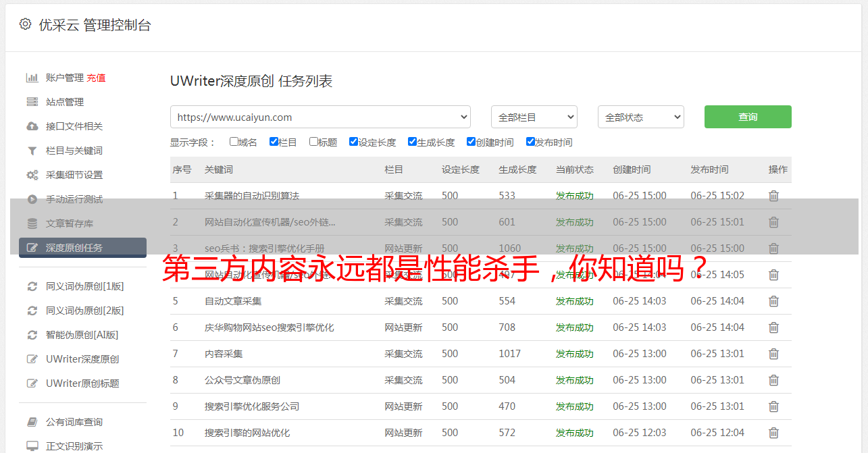The width and height of the screenshot is (868, 453).
Task: Open 账户管理 in the sidebar
Action: point(65,78)
